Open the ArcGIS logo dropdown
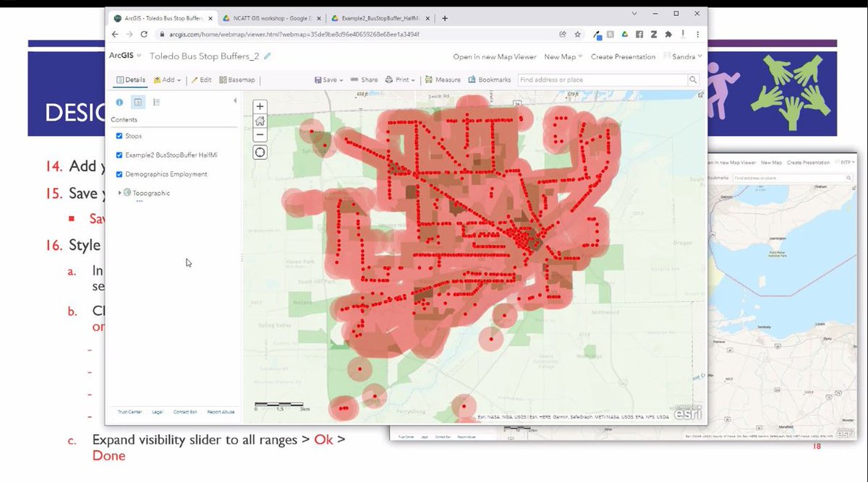This screenshot has height=482, width=868. coord(124,56)
